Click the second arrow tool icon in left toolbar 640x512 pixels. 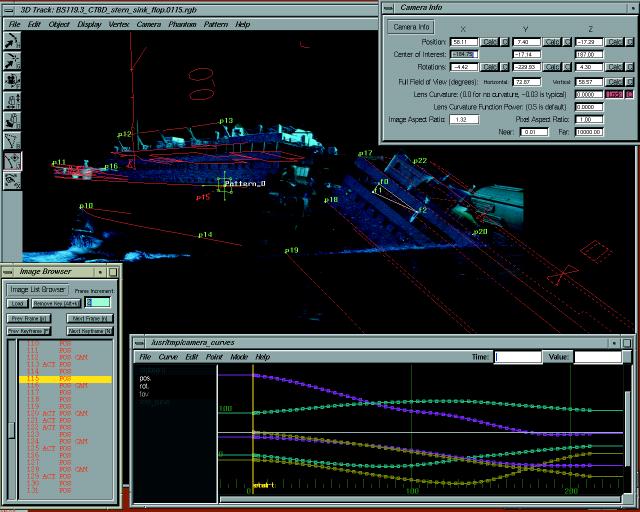click(13, 62)
